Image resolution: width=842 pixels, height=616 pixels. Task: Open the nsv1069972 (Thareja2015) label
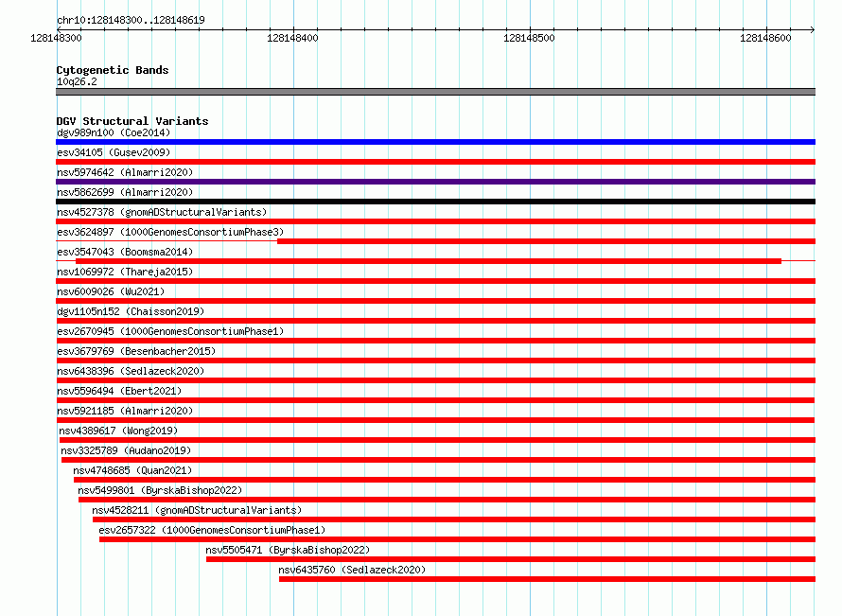[125, 272]
